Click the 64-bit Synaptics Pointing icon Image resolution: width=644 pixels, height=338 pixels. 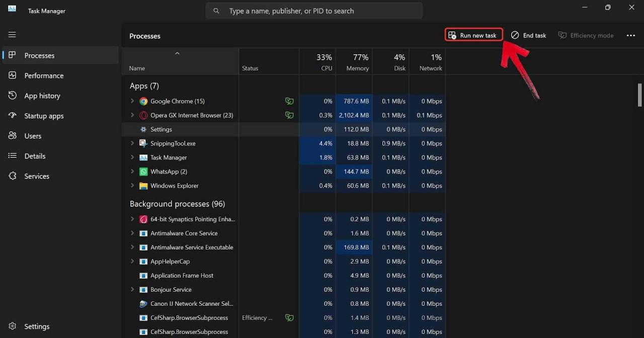click(x=143, y=219)
